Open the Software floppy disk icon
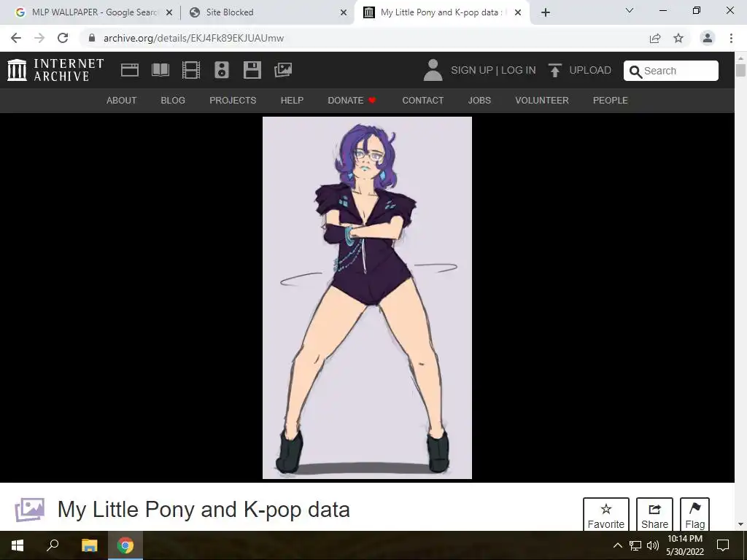The image size is (747, 560). pyautogui.click(x=252, y=70)
